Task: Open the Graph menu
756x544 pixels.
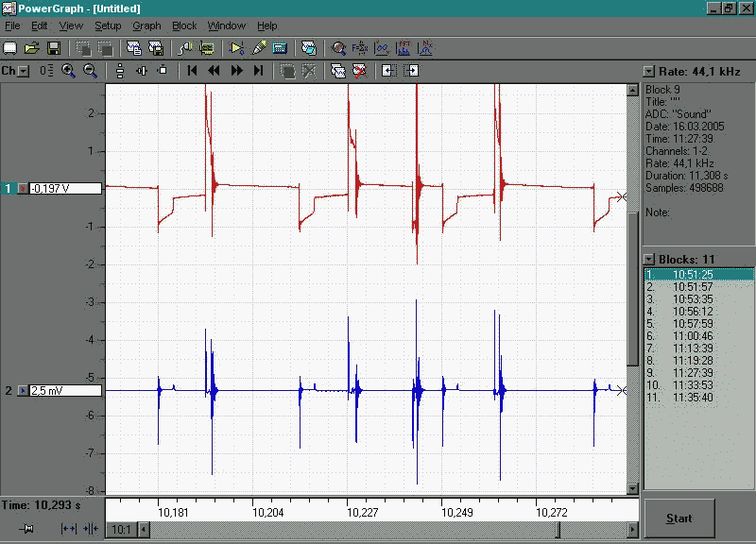Action: 146,25
